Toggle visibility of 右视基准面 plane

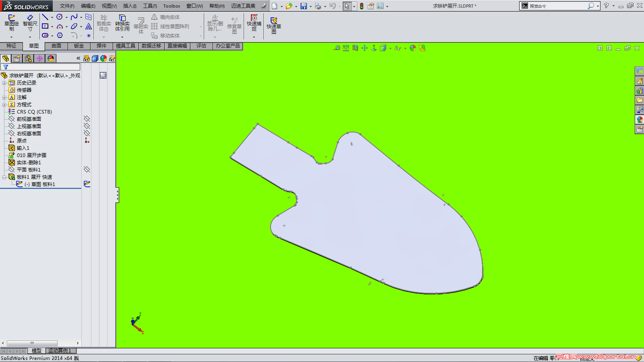pyautogui.click(x=87, y=133)
